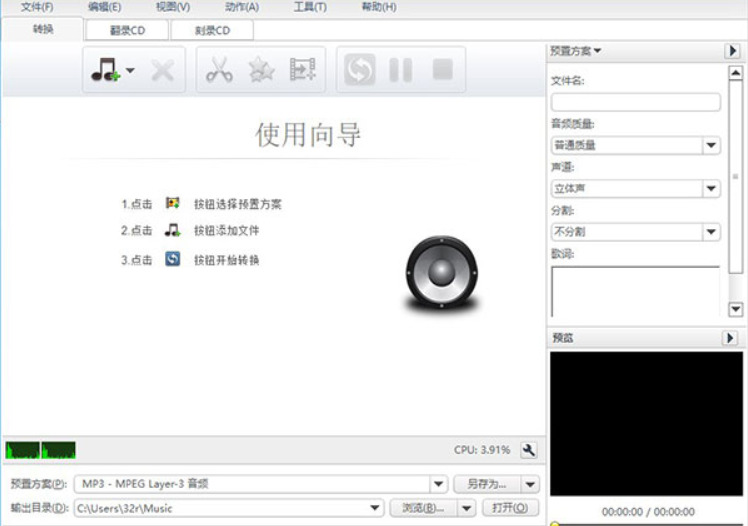Open the 工具(T) menu
The height and width of the screenshot is (526, 748).
click(x=310, y=7)
